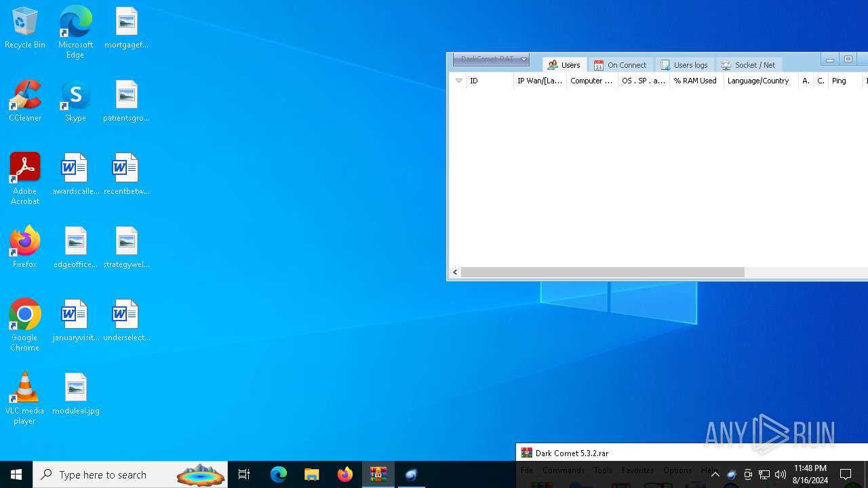Sort by the Computer ... column header
868x488 pixels.
click(x=592, y=81)
